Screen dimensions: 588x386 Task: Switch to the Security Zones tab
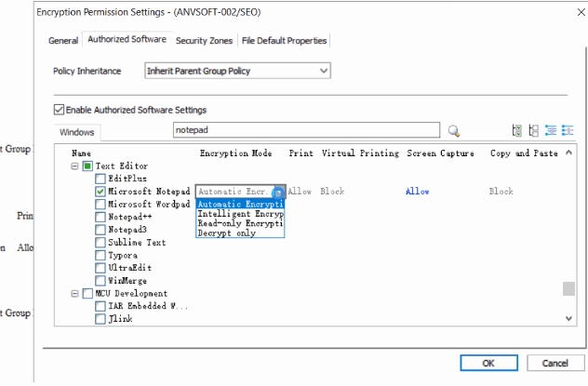205,41
